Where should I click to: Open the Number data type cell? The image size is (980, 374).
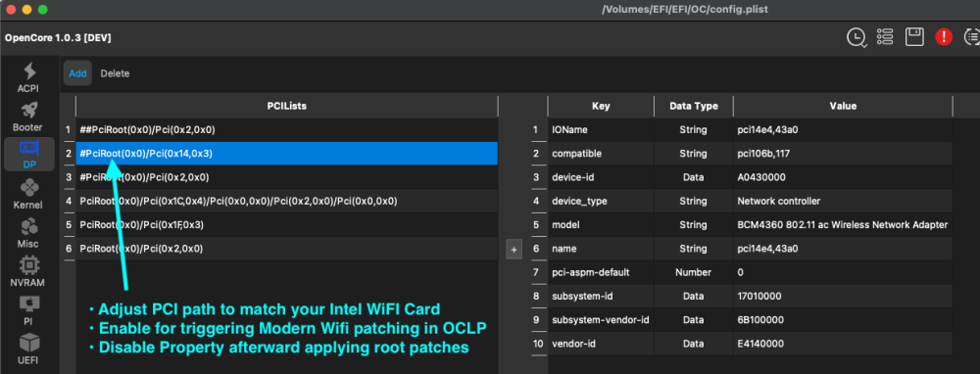[694, 272]
